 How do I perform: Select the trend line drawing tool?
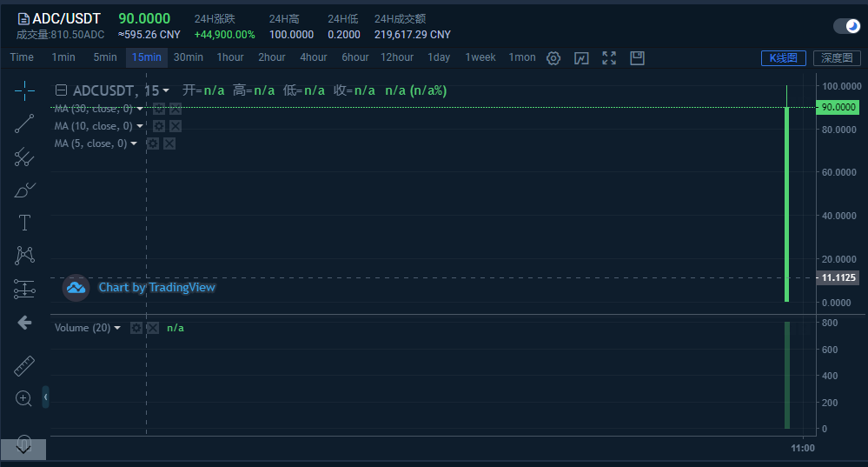tap(24, 123)
